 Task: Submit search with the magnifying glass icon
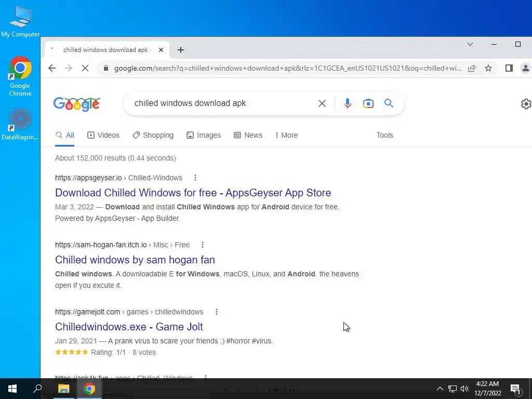[x=389, y=103]
